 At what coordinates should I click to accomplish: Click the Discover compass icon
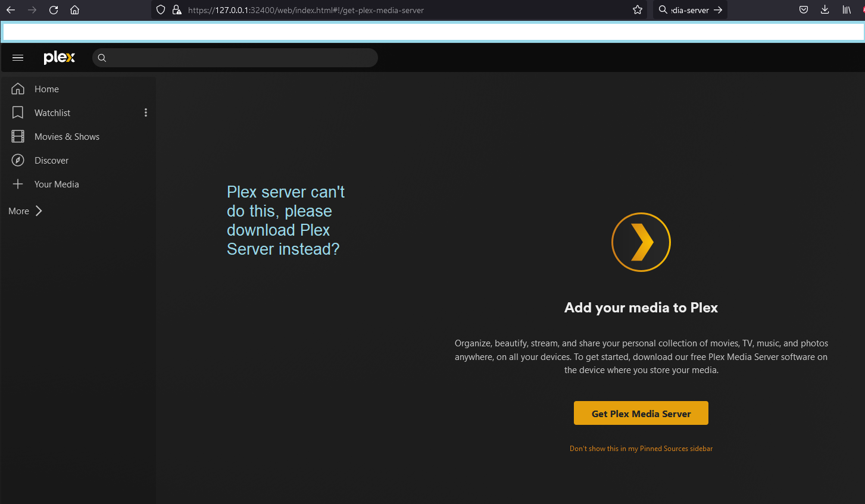(18, 160)
